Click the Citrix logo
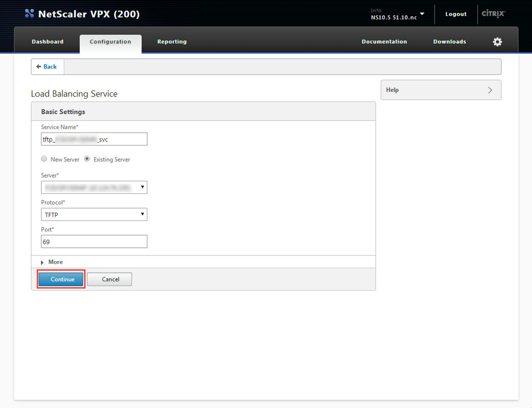Image resolution: width=532 pixels, height=408 pixels. 493,14
